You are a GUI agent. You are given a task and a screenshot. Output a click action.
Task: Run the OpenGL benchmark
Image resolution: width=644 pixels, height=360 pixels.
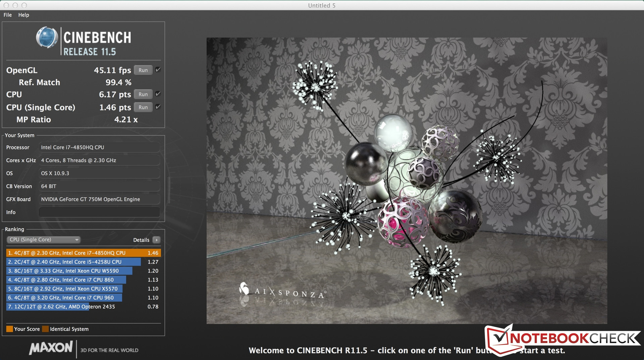click(143, 70)
